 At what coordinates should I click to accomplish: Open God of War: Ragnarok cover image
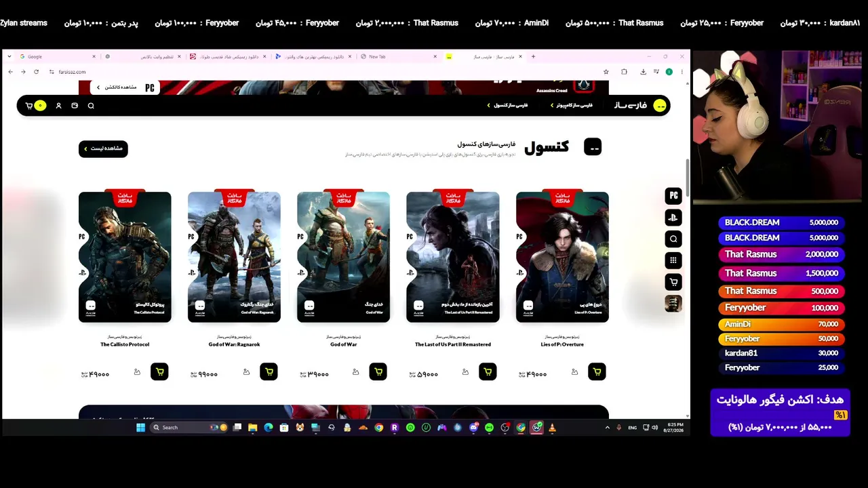coord(234,257)
